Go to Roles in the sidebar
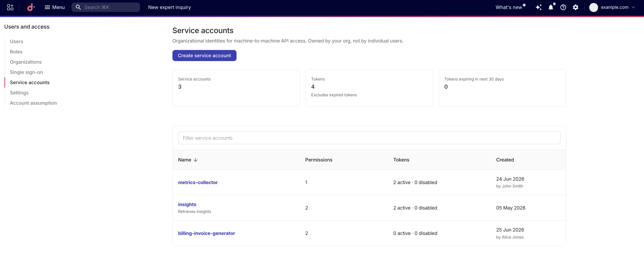This screenshot has width=644, height=261. [16, 52]
